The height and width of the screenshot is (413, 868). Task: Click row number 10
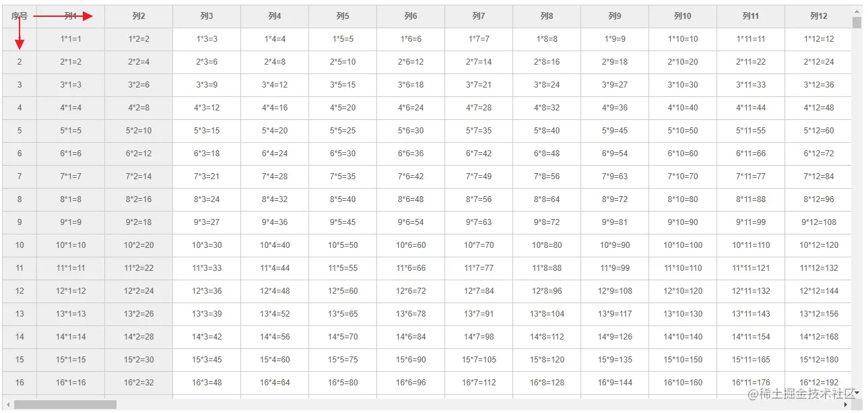coord(20,245)
